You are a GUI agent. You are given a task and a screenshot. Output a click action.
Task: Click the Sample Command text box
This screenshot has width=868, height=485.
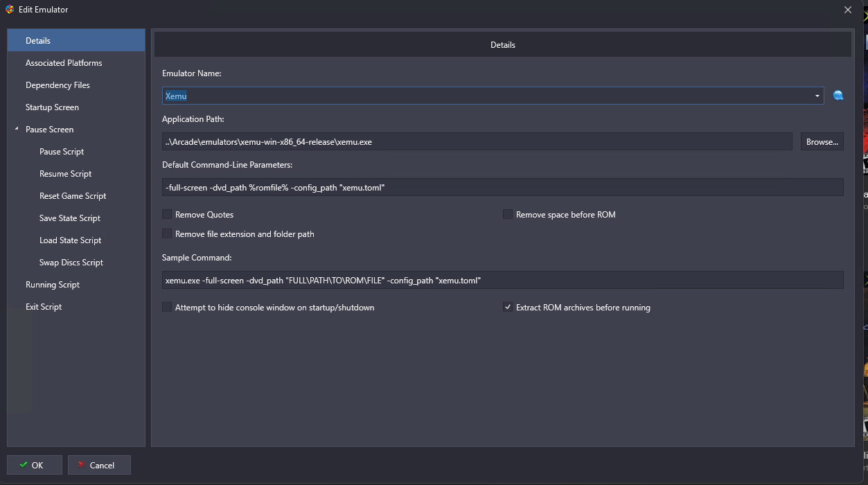[502, 280]
